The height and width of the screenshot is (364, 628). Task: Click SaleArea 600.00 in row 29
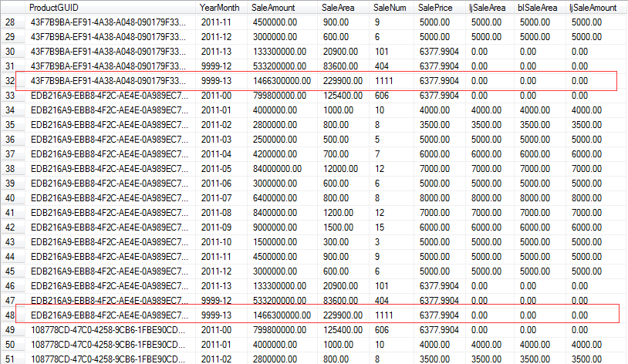point(336,37)
